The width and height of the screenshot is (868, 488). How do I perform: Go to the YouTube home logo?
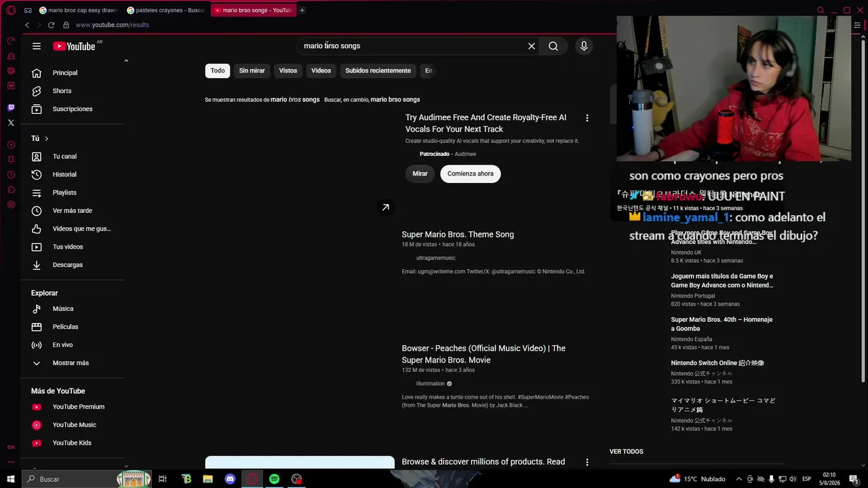click(74, 46)
